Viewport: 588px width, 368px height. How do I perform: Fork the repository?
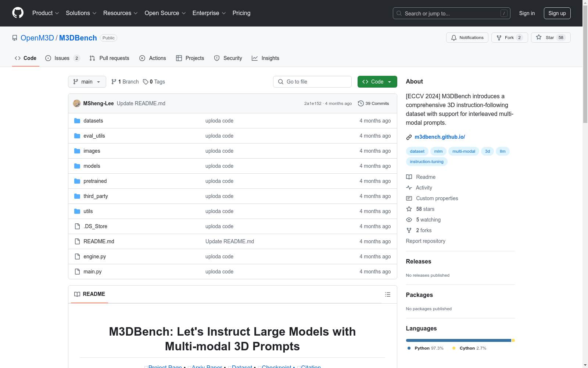509,38
